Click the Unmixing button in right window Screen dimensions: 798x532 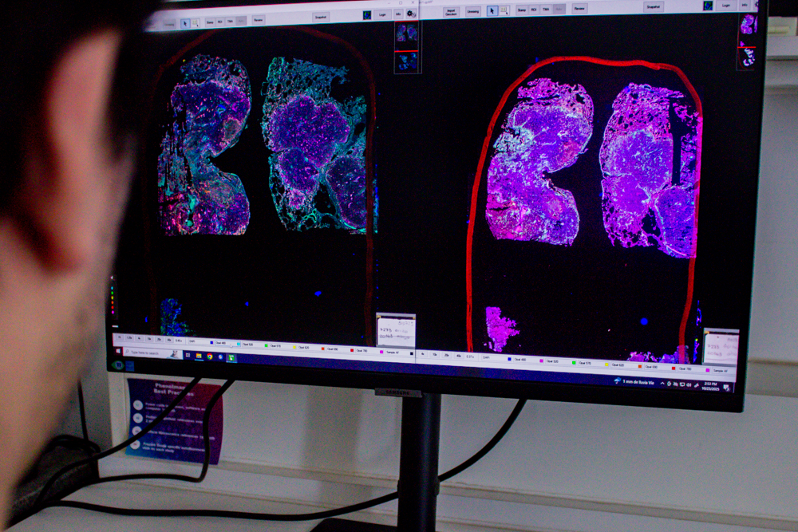[473, 11]
